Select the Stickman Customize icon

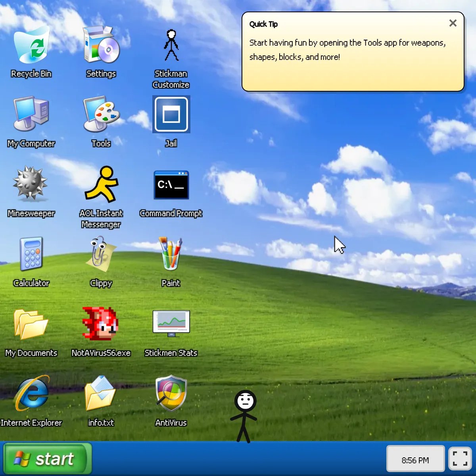[x=171, y=46]
